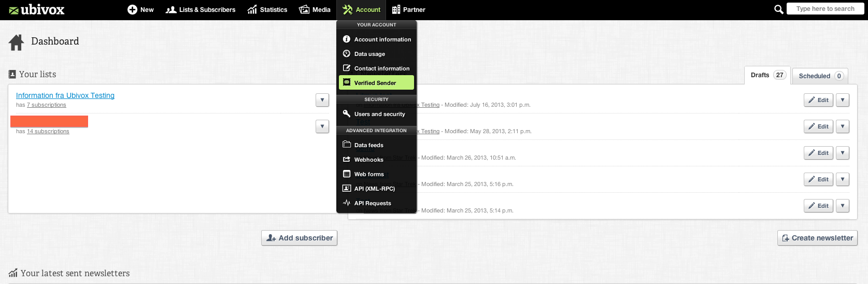868x284 pixels.
Task: Click the ubivox logo
Action: pyautogui.click(x=37, y=10)
